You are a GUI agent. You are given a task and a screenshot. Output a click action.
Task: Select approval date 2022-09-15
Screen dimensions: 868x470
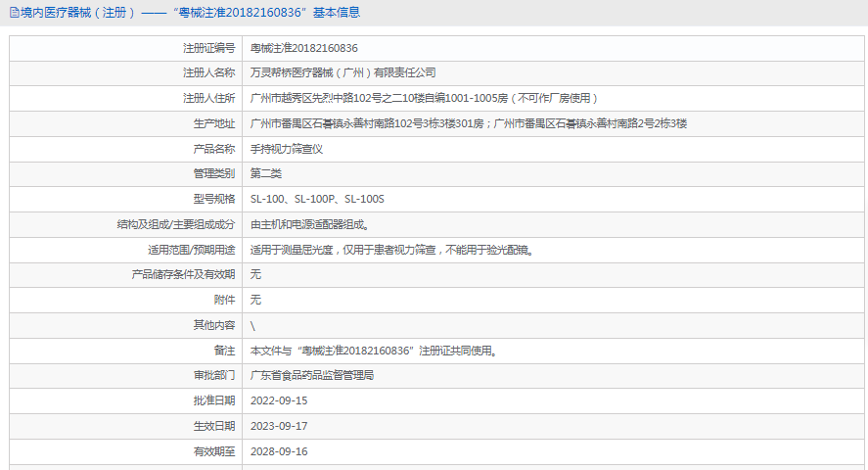click(x=279, y=400)
